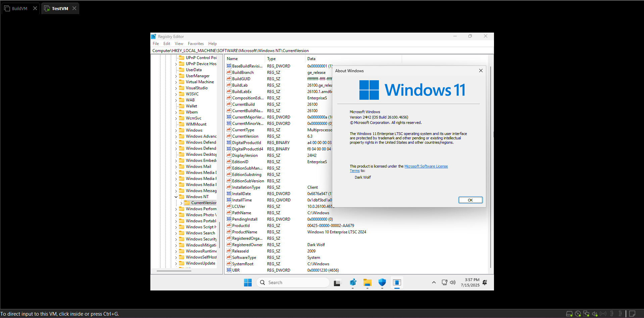Click the BaseBuildRevision DWORD value icon
Viewport: 644px width, 318px height.
(x=229, y=66)
